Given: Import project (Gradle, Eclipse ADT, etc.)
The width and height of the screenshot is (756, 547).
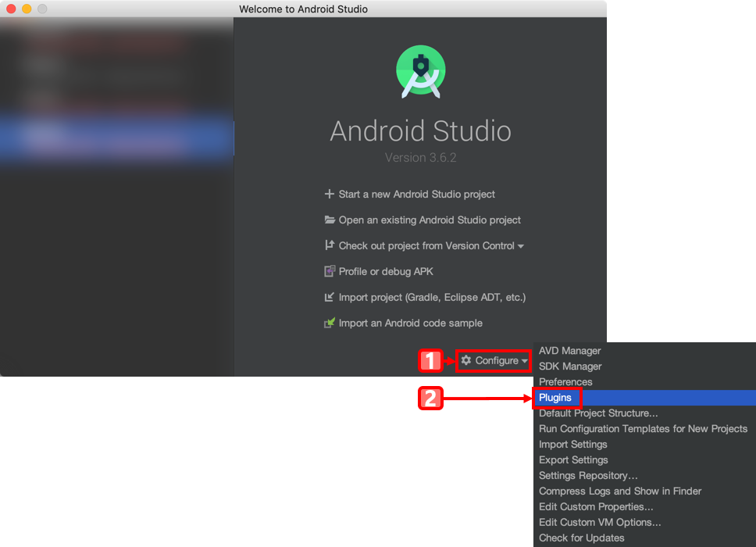Looking at the screenshot, I should click(x=432, y=297).
